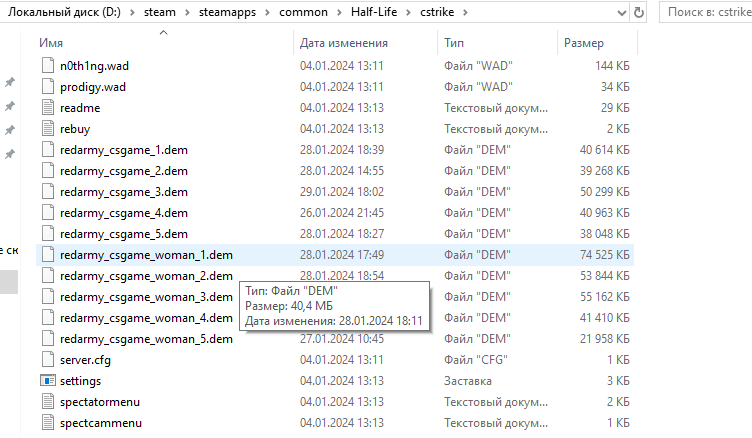The width and height of the screenshot is (752, 438).
Task: Select redarmy_csgame_woman_5.dem file name
Action: pos(146,339)
